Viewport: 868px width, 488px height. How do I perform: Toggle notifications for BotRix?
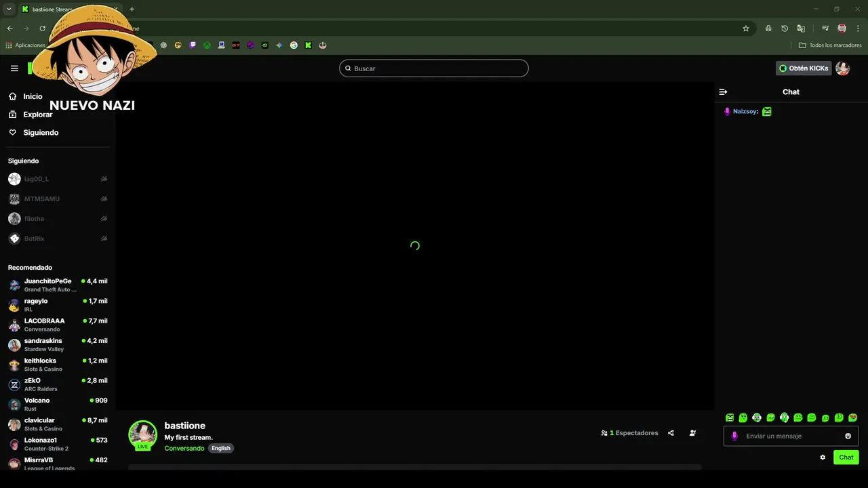[104, 239]
